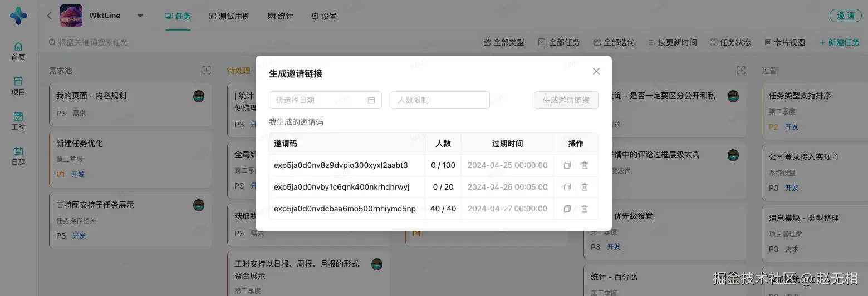The image size is (868, 296).
Task: Delete invite code ending in aabt3
Action: [585, 165]
